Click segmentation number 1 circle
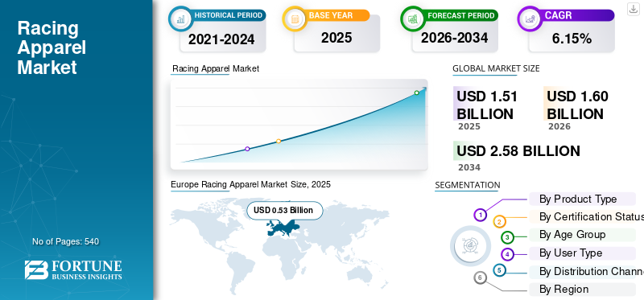Image resolution: width=644 pixels, height=300 pixels. [x=480, y=215]
